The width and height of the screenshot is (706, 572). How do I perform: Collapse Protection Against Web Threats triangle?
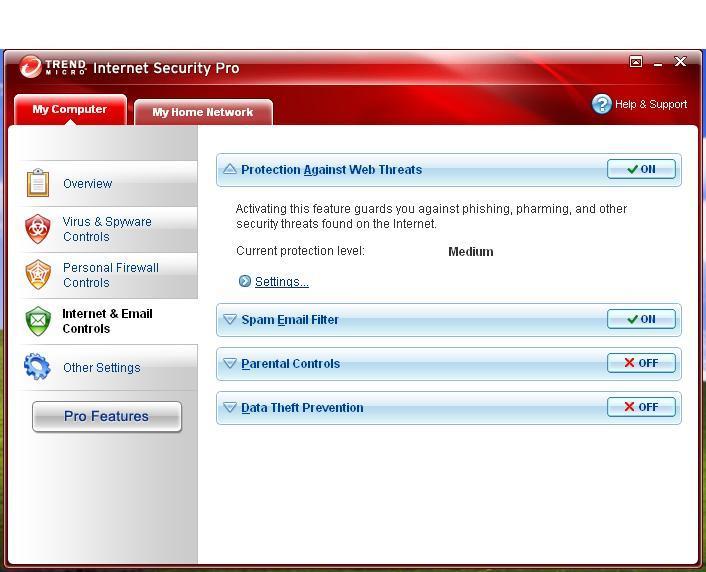230,169
